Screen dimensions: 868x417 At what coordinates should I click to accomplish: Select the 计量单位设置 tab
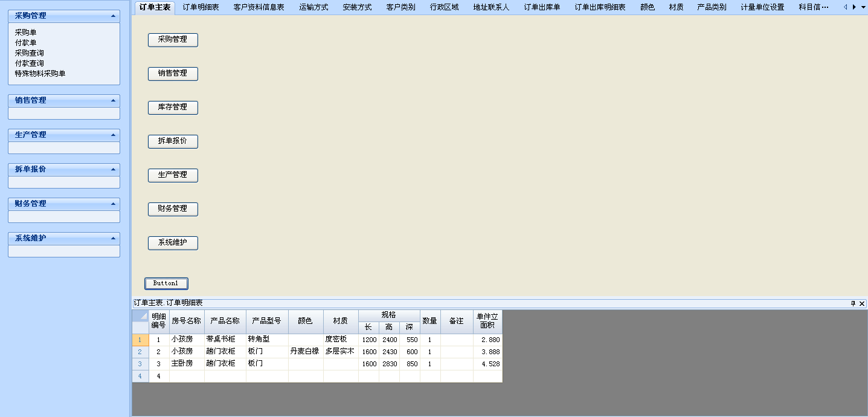762,7
